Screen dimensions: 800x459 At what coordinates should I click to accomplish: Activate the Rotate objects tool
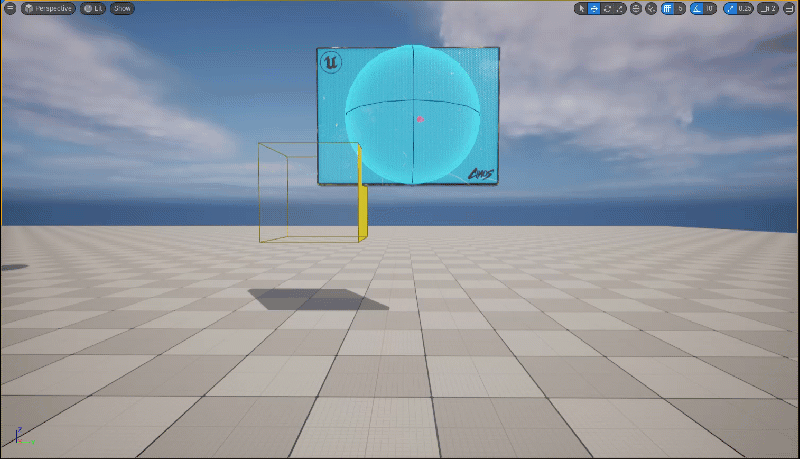[607, 8]
